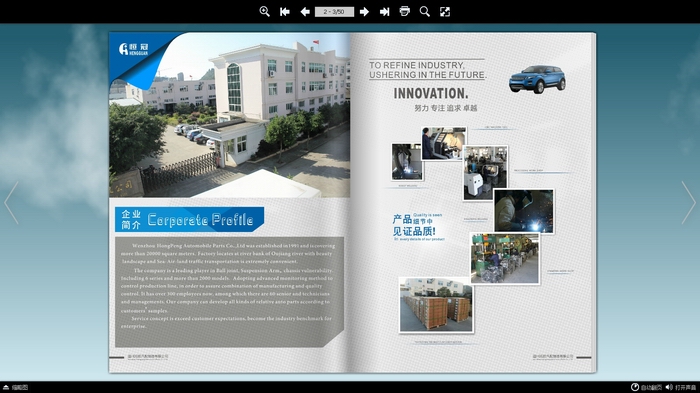The width and height of the screenshot is (700, 393).
Task: Jump to the last page
Action: (x=384, y=12)
